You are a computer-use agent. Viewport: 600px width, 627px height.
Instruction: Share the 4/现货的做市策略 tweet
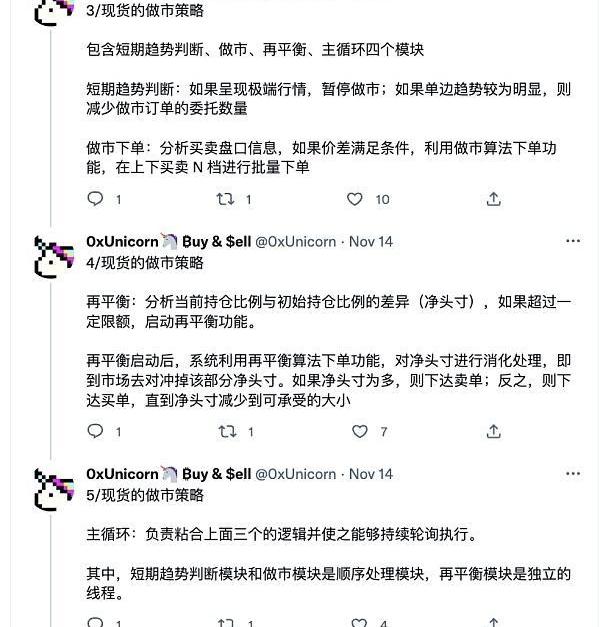pos(494,431)
